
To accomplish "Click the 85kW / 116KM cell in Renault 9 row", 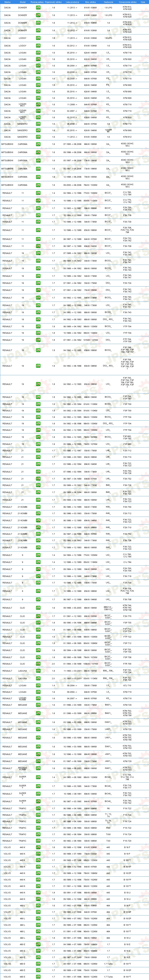I will (x=90, y=562).
